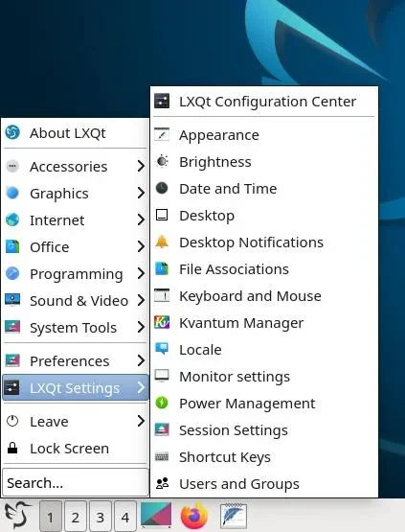This screenshot has height=532, width=405.
Task: Open the teal and magenta panel launcher
Action: (x=156, y=515)
